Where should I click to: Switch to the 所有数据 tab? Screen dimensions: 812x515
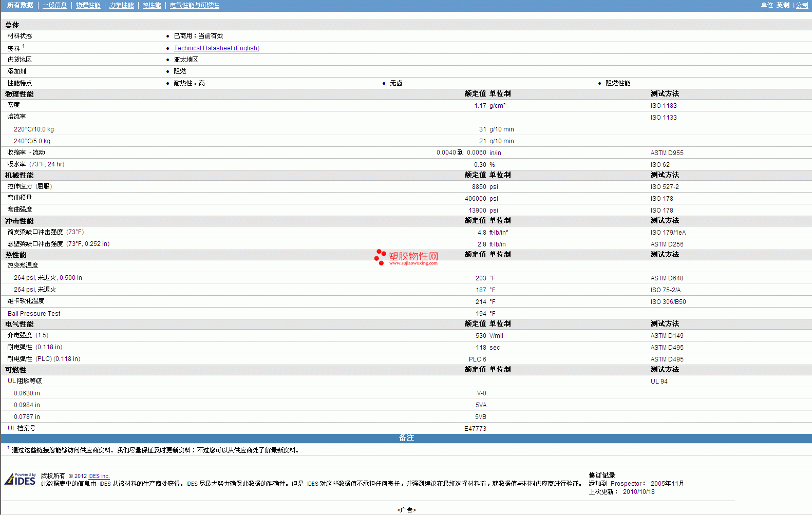coord(20,5)
